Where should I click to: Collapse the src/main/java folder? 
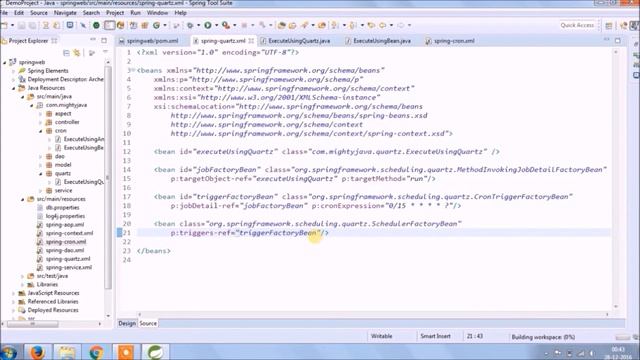[x=22, y=97]
